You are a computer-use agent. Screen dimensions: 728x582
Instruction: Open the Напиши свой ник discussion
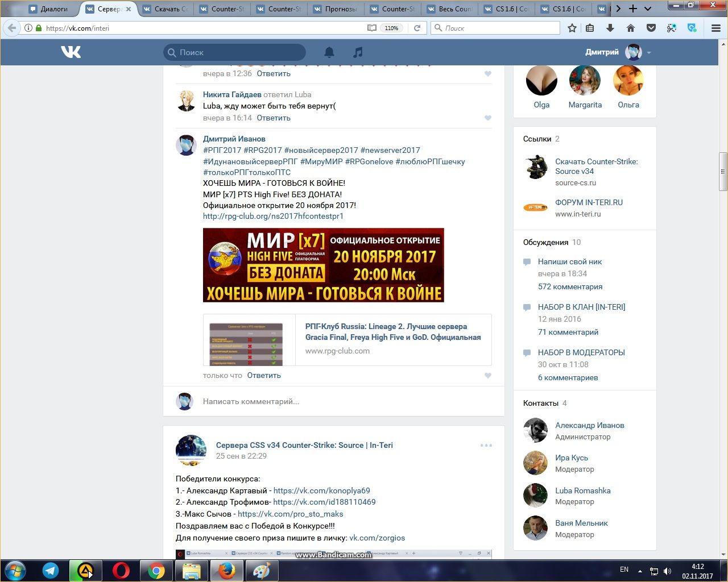(570, 262)
